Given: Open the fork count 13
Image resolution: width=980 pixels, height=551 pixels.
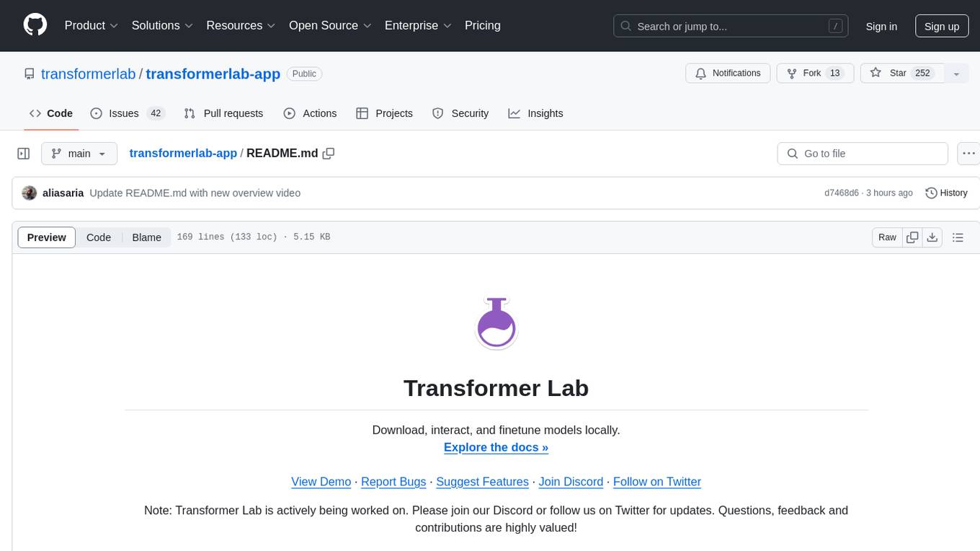Looking at the screenshot, I should pyautogui.click(x=834, y=74).
